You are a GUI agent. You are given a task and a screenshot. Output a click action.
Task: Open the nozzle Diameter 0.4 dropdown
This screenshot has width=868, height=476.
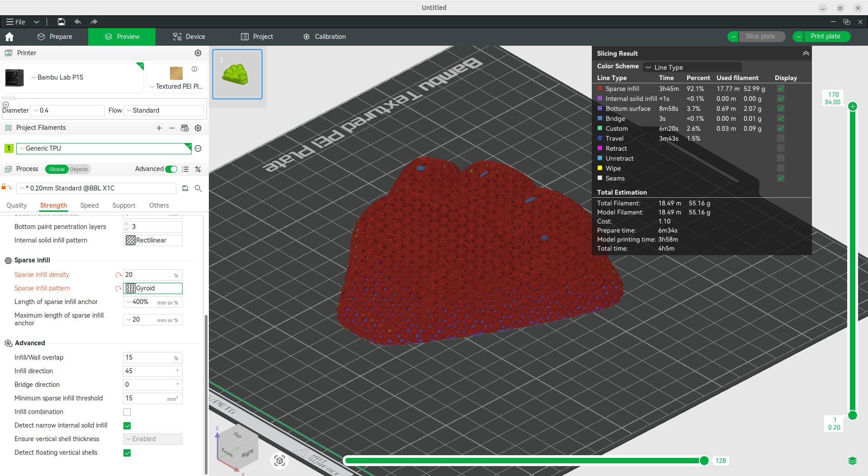(x=68, y=110)
